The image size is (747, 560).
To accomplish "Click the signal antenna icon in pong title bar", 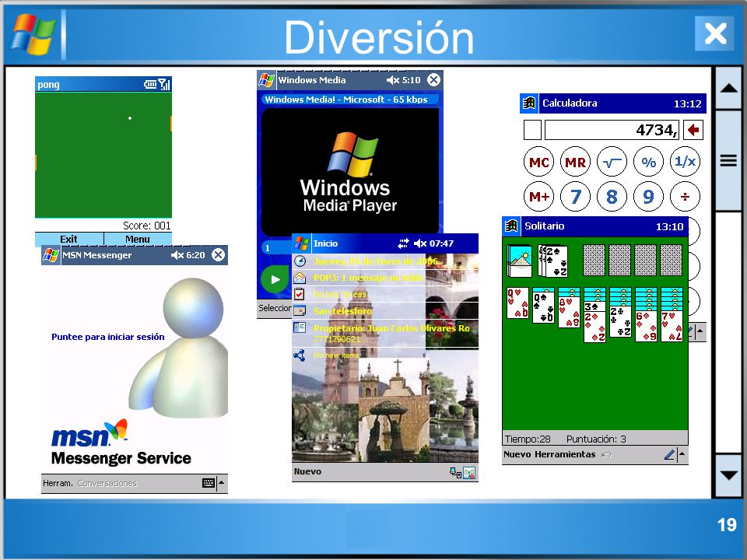I will coord(164,84).
